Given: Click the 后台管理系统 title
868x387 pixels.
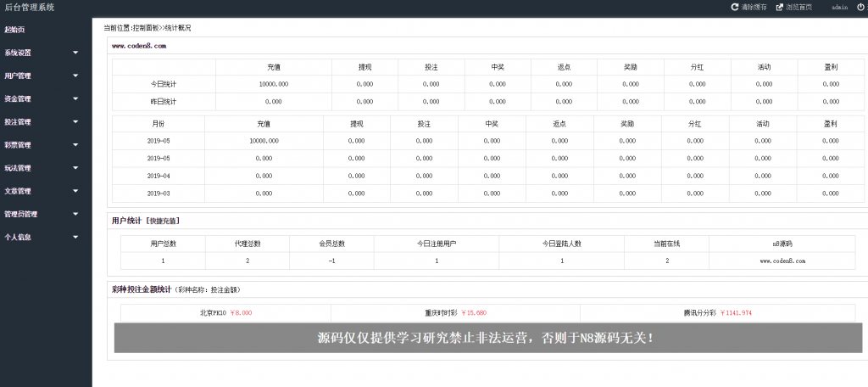Looking at the screenshot, I should pos(30,7).
